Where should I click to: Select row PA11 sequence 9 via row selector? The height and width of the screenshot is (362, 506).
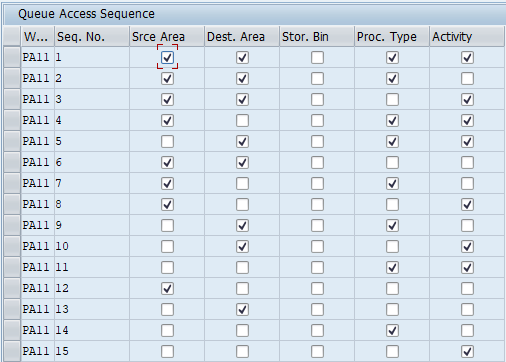click(x=12, y=225)
